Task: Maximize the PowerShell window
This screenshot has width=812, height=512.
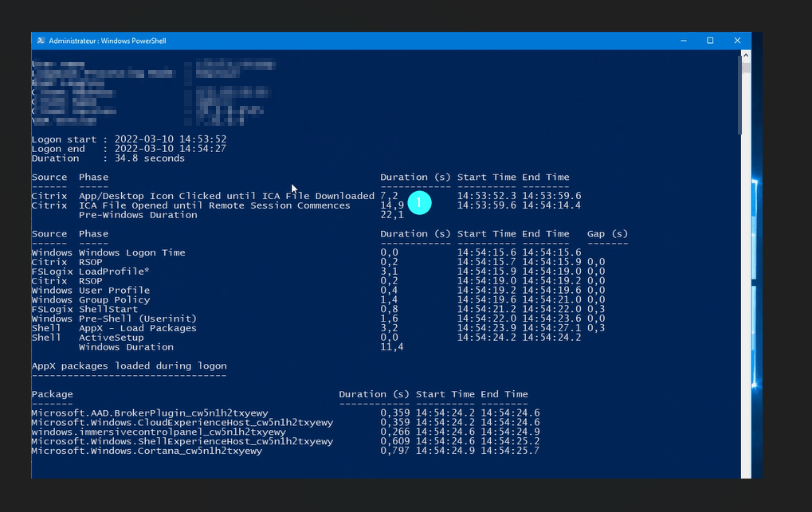Action: click(710, 41)
